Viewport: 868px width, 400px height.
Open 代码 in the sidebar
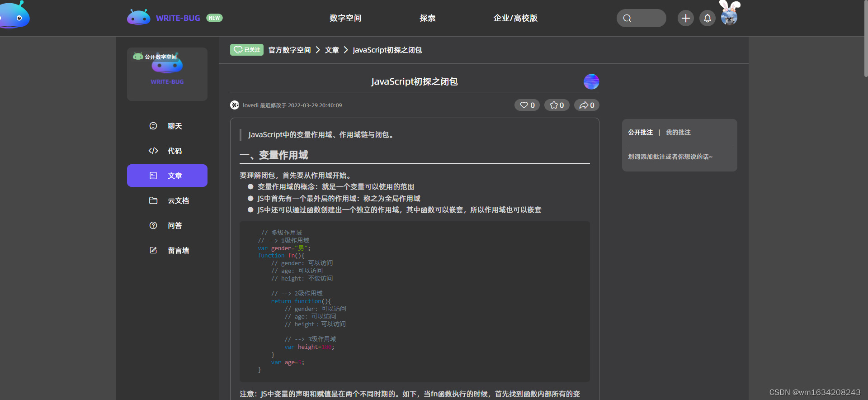point(167,151)
